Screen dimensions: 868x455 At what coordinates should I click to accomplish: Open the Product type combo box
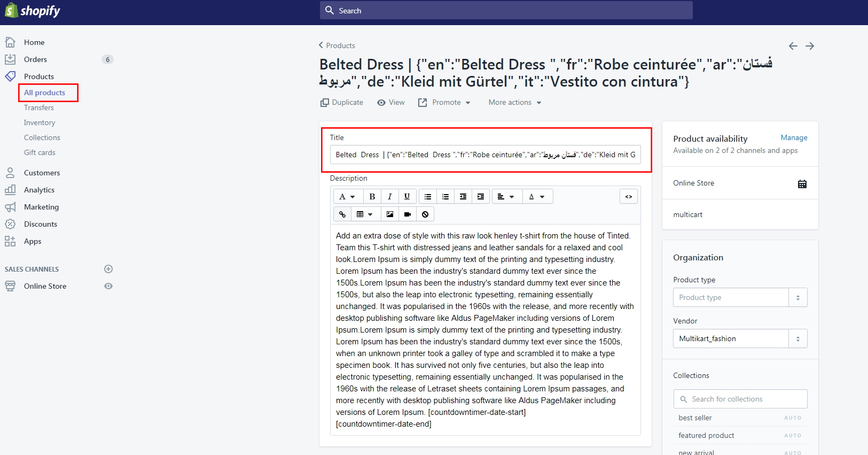740,297
